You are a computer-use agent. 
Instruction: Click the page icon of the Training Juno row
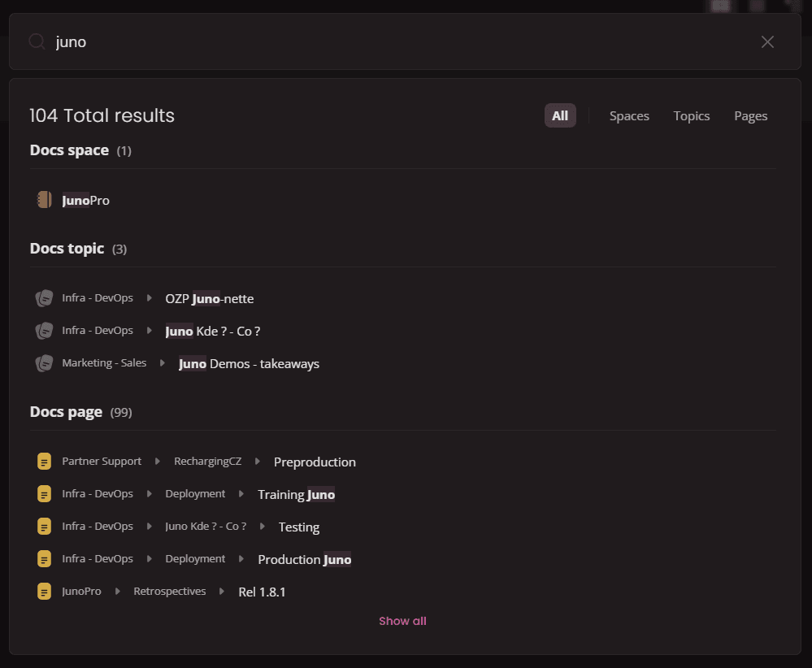click(44, 493)
